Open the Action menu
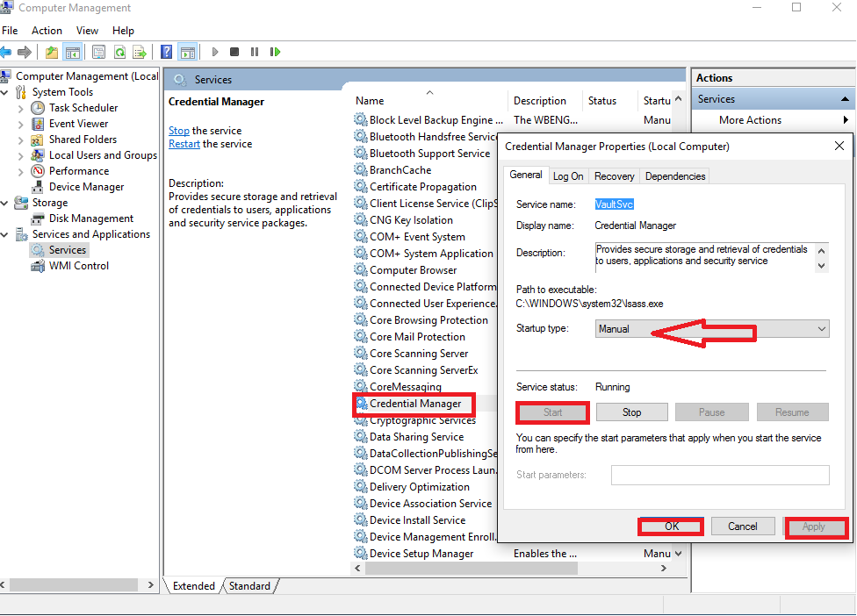 [47, 30]
